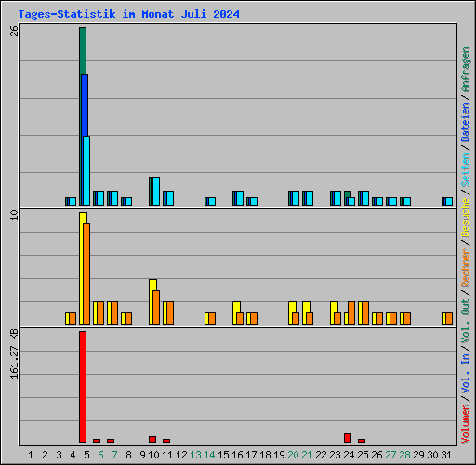Click the green x-axis day label 27
Viewport: 476px width, 465px height.
point(390,455)
